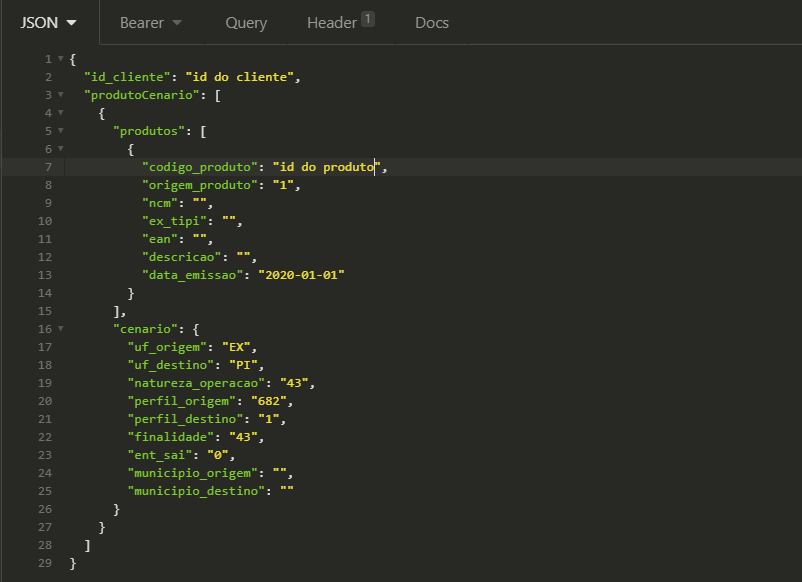Image resolution: width=802 pixels, height=582 pixels.
Task: Switch to the Query tab
Action: (x=246, y=23)
